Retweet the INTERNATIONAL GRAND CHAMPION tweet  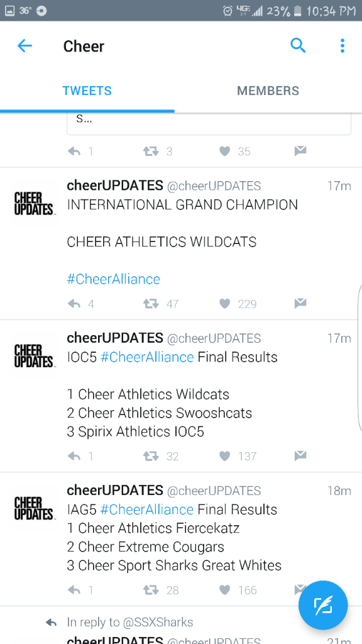coord(151,304)
